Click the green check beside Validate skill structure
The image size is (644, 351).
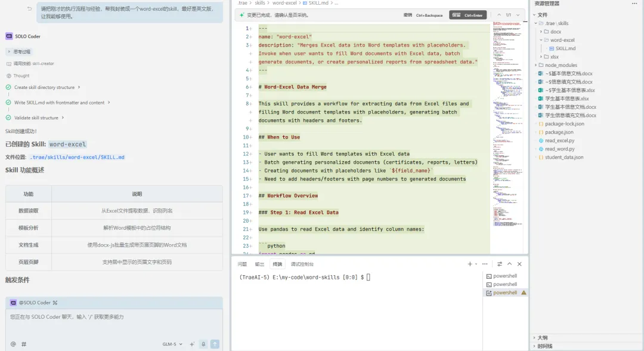coord(8,118)
